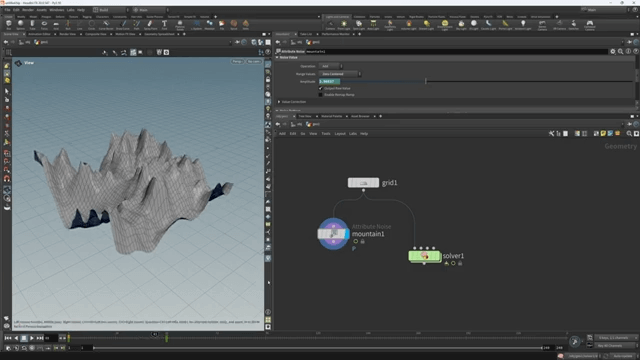Select the Torus shelf tool
Screen dimensions: 640x360
tap(44, 24)
